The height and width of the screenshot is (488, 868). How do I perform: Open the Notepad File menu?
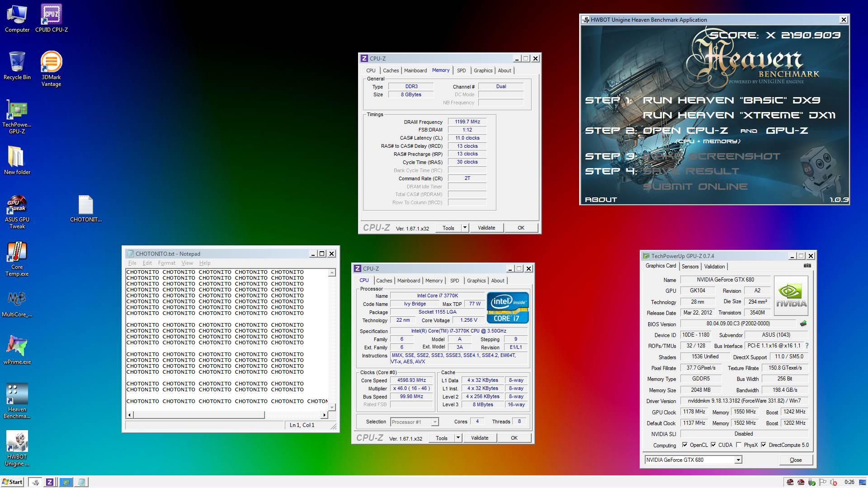click(x=132, y=263)
